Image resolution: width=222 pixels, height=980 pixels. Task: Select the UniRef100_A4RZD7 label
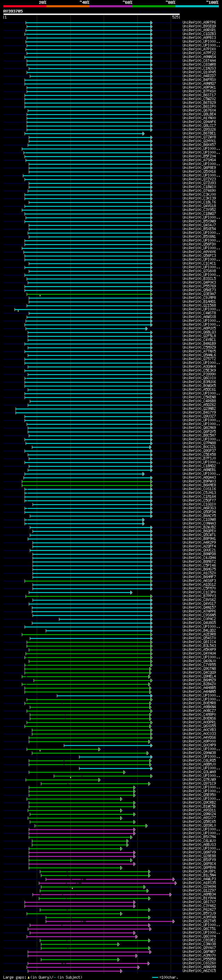coord(199,76)
